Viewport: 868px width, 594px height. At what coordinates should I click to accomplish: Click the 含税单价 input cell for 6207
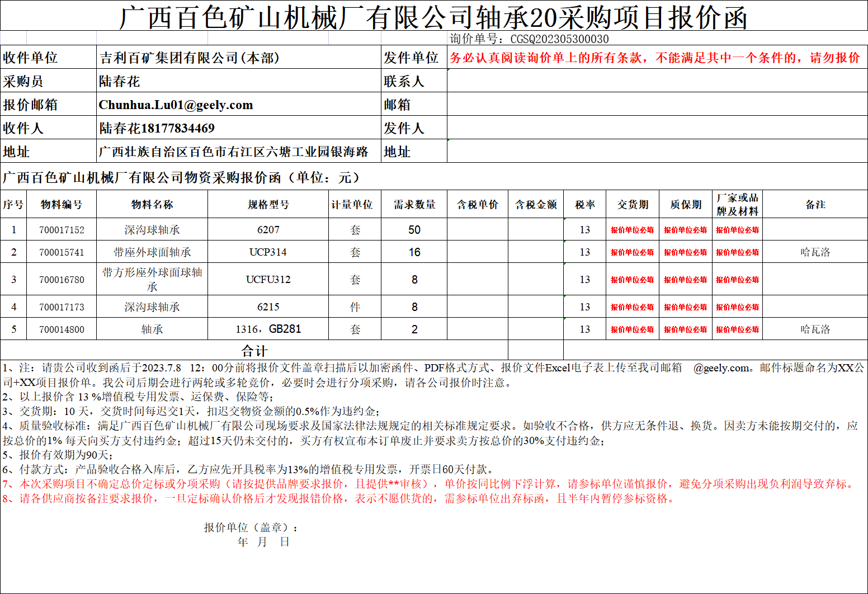[x=478, y=230]
